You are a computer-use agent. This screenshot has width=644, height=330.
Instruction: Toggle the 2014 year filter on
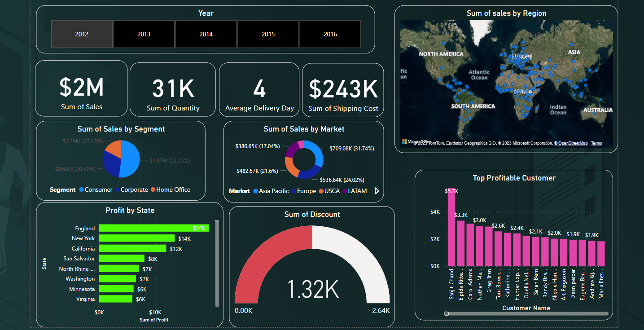(x=206, y=34)
